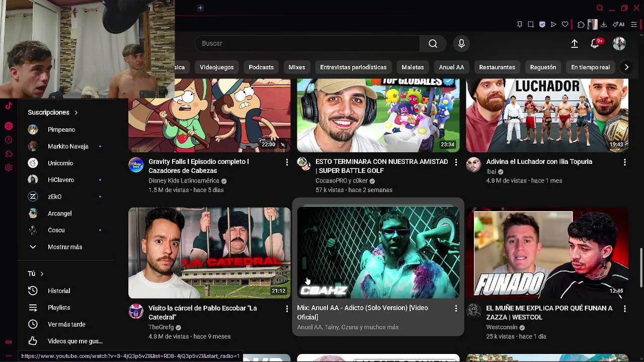Select the Restaurantes filter chip
Screen dimensions: 644x362
pos(497,67)
